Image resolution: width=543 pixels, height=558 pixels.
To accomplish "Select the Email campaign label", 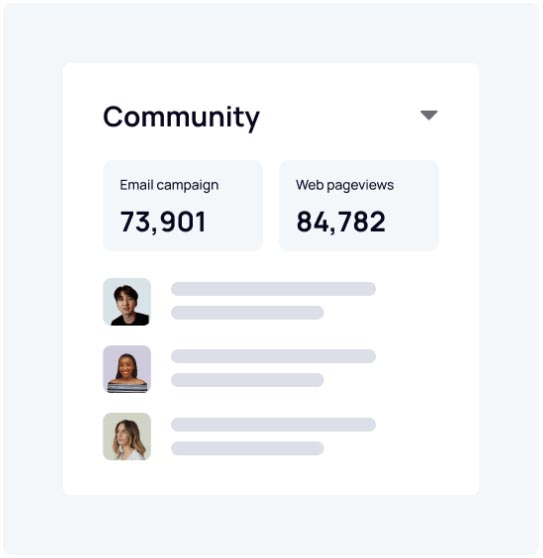I will pyautogui.click(x=169, y=185).
